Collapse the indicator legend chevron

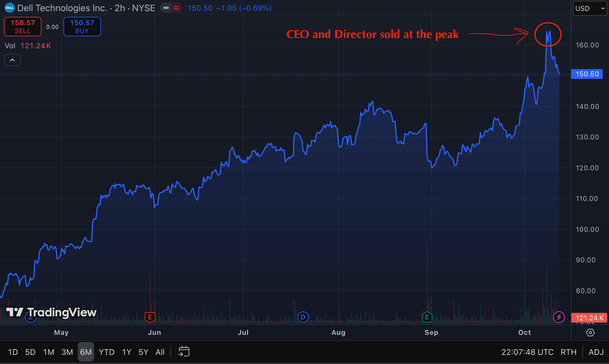click(12, 60)
